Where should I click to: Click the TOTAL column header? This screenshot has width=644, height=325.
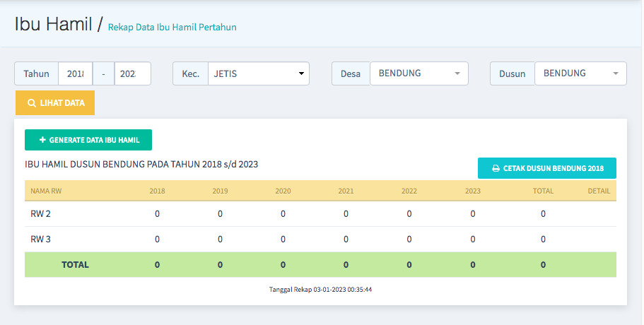542,191
